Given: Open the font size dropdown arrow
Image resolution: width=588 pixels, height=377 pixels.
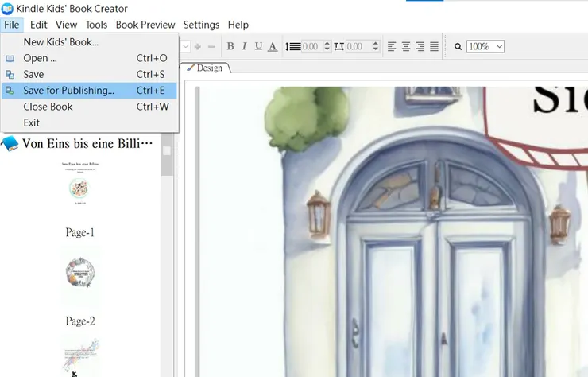Looking at the screenshot, I should [x=186, y=47].
